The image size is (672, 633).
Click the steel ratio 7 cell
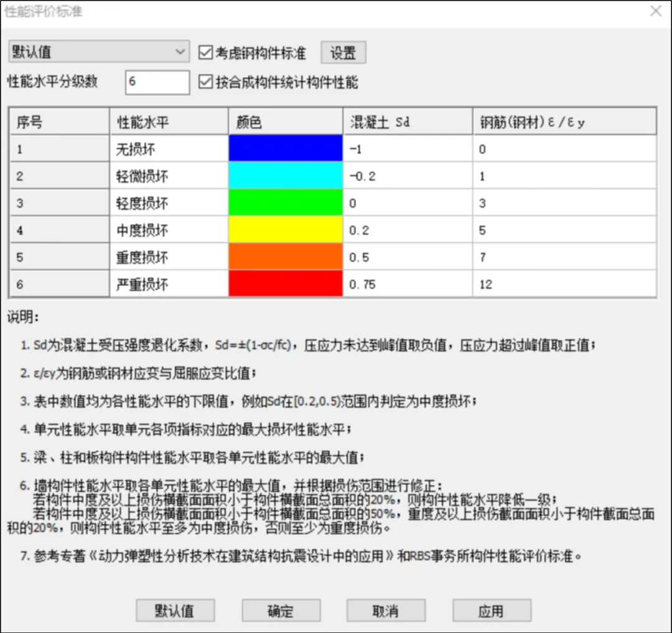click(x=564, y=257)
